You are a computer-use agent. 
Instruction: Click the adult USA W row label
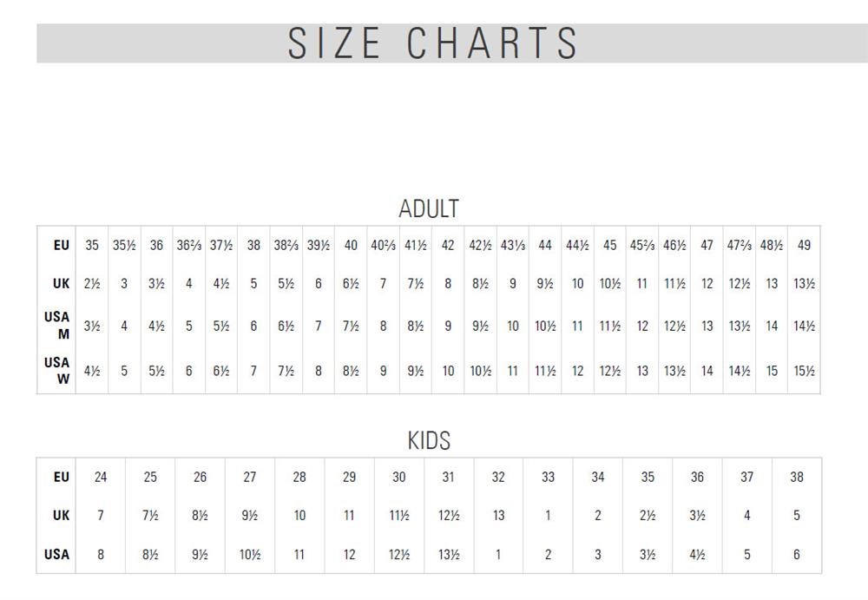[57, 370]
